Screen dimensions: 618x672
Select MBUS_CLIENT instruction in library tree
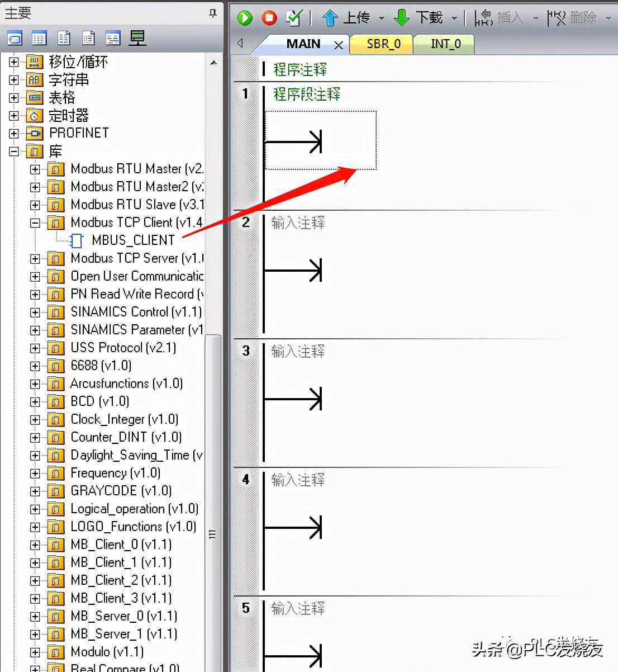(x=133, y=240)
